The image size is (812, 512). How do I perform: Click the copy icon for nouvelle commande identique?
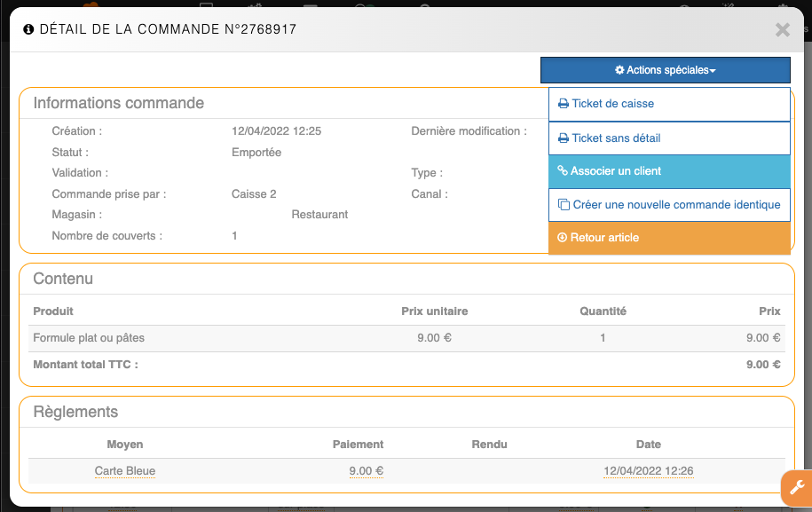(x=563, y=205)
